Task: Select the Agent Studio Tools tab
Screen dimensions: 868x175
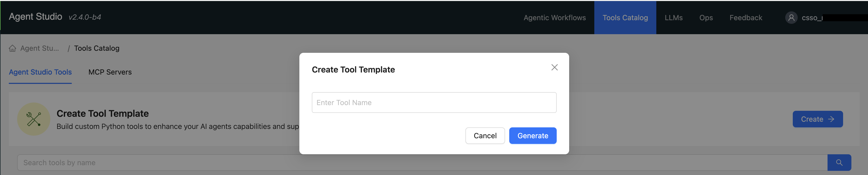Action: pos(40,72)
